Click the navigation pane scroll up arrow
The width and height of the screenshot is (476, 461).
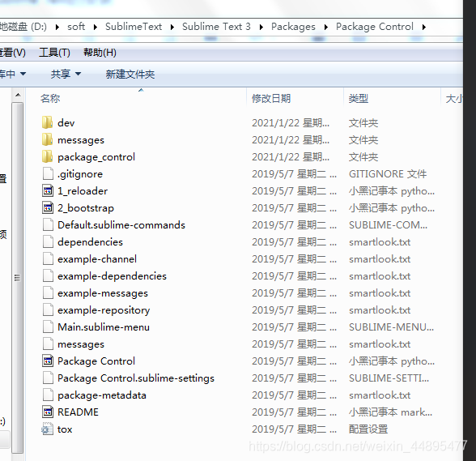point(18,95)
